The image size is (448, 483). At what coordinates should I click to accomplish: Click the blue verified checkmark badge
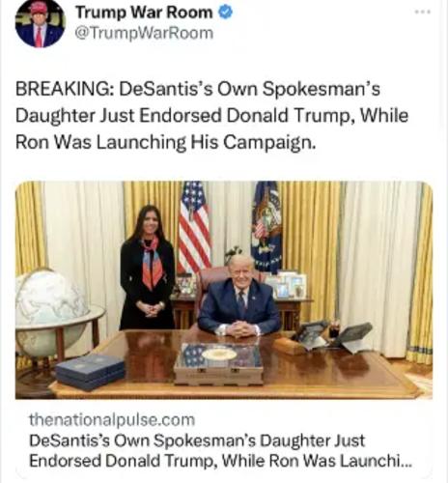226,13
